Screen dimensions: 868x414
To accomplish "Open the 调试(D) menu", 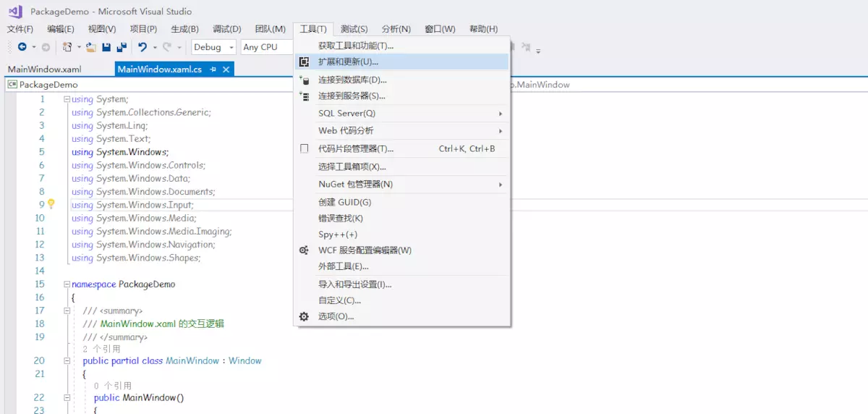I will pos(227,29).
